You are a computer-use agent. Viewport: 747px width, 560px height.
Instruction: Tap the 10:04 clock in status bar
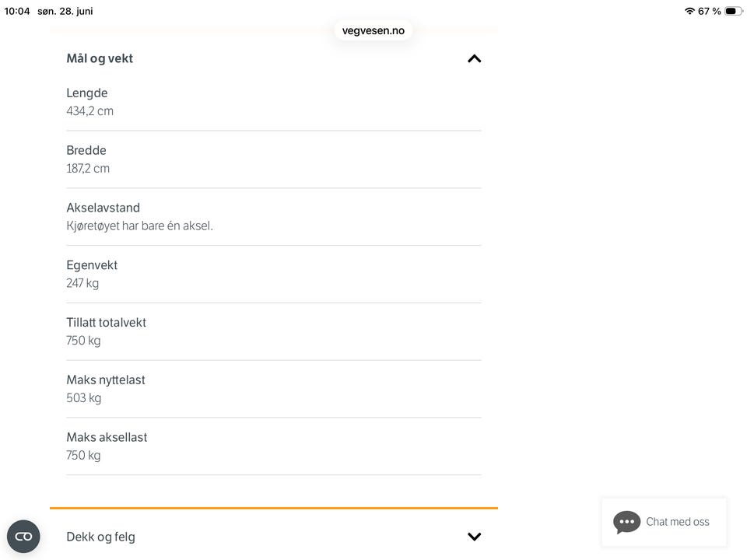(x=16, y=11)
